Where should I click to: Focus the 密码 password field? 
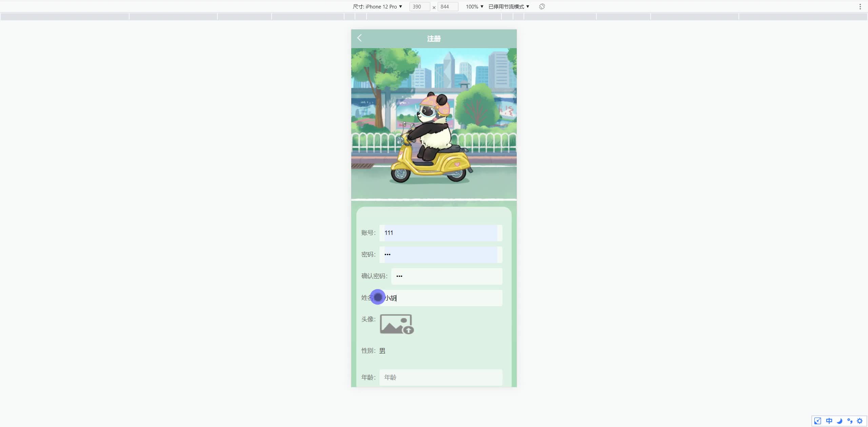pyautogui.click(x=440, y=255)
